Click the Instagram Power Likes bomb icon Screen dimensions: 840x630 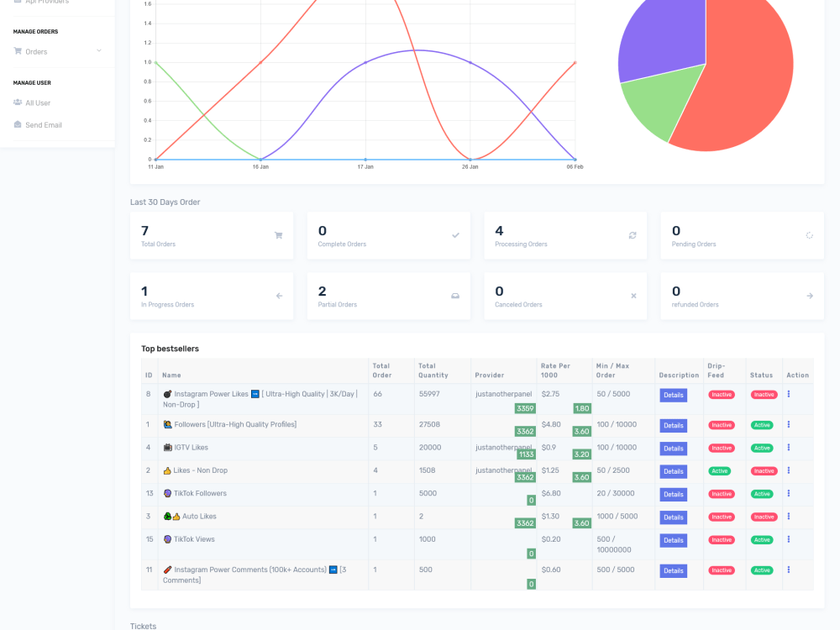pos(168,394)
